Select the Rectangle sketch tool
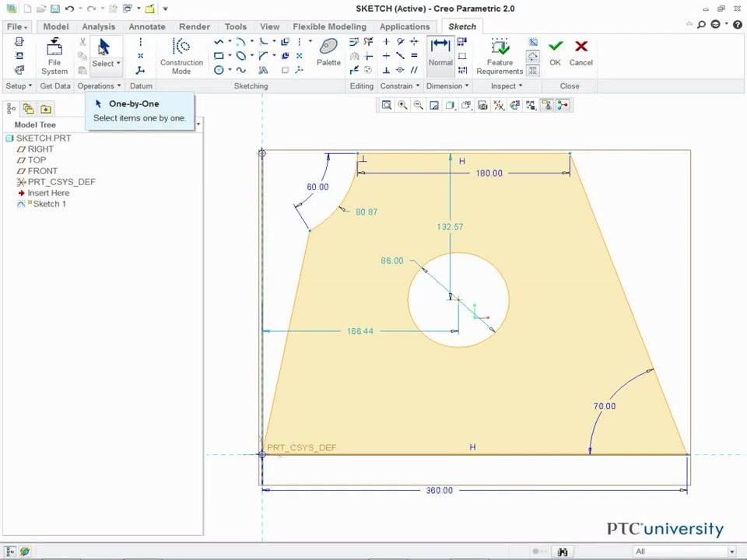747x560 pixels. pyautogui.click(x=219, y=56)
